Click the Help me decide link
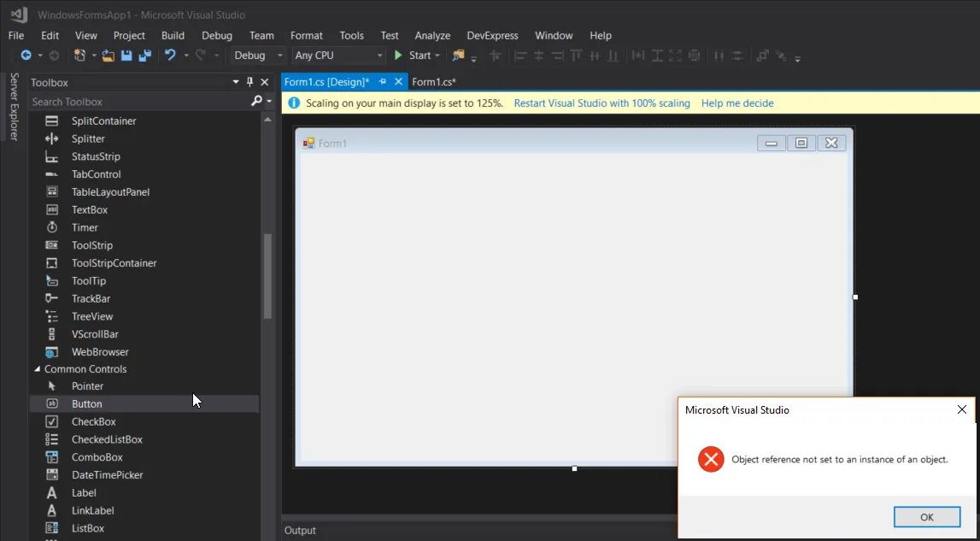 click(737, 103)
